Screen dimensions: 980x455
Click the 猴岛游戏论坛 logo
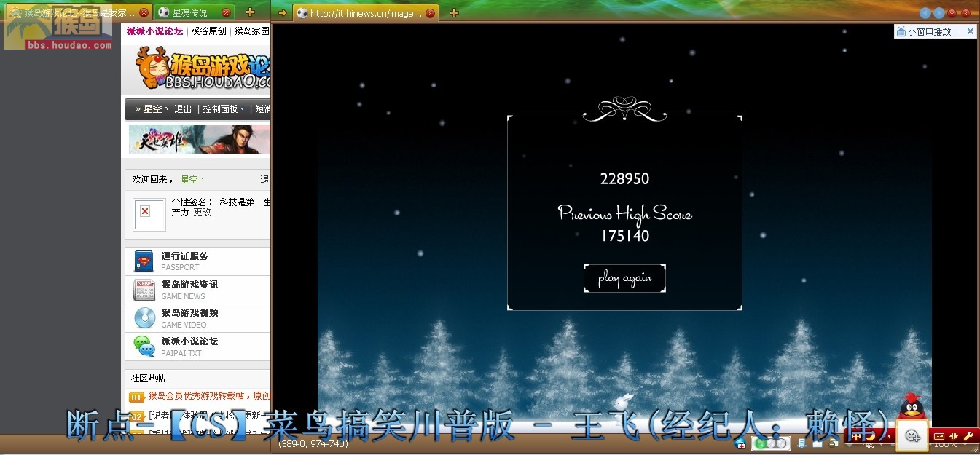point(203,69)
